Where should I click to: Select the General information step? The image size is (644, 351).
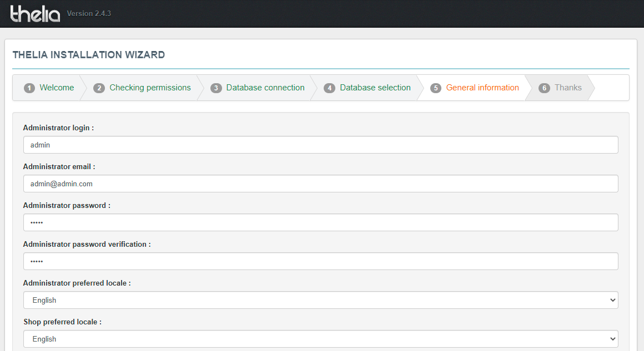482,88
